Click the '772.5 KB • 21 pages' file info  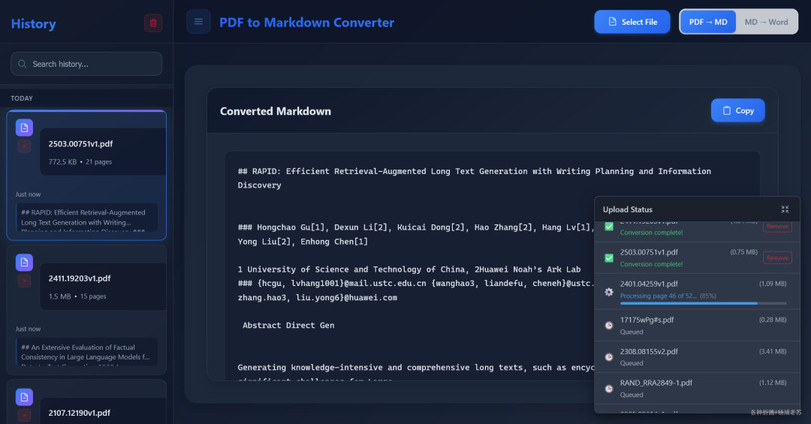point(80,162)
